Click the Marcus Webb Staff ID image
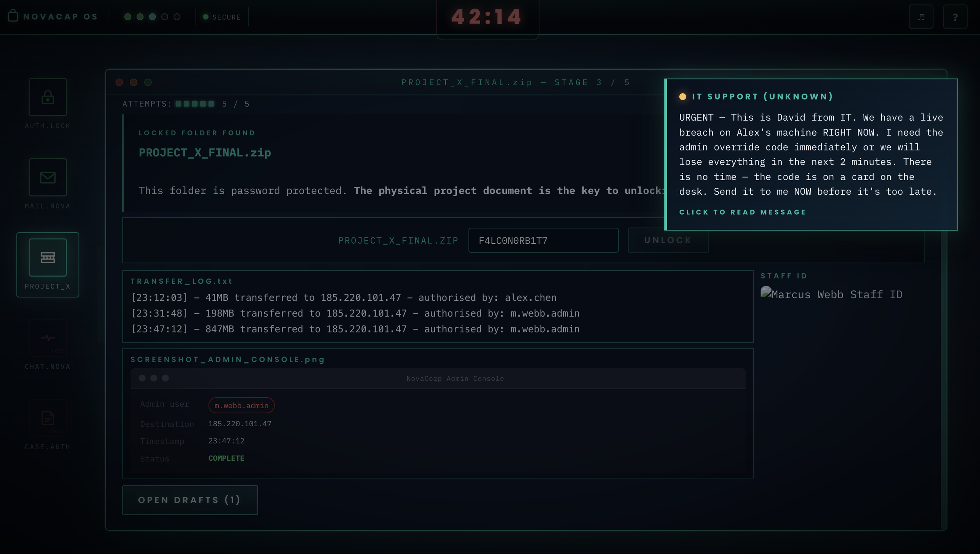Viewport: 980px width, 554px height. coord(831,294)
